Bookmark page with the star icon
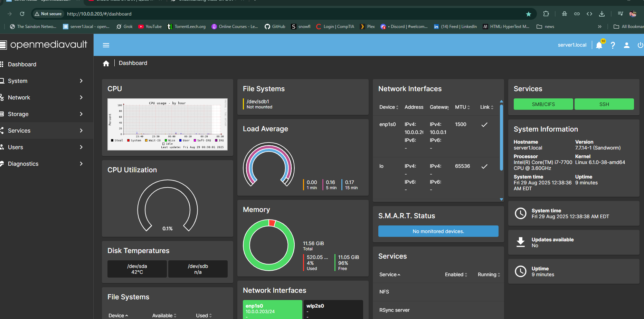The width and height of the screenshot is (644, 319). [x=528, y=14]
